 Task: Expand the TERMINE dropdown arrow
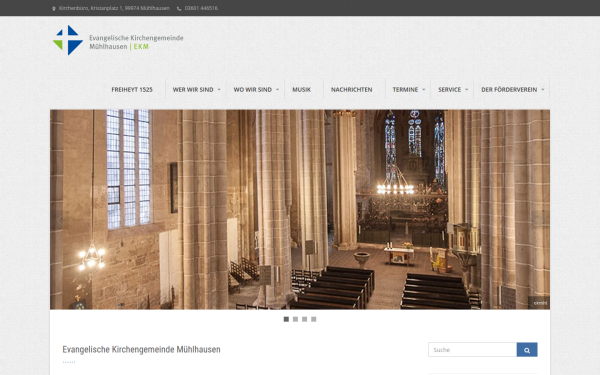point(424,90)
